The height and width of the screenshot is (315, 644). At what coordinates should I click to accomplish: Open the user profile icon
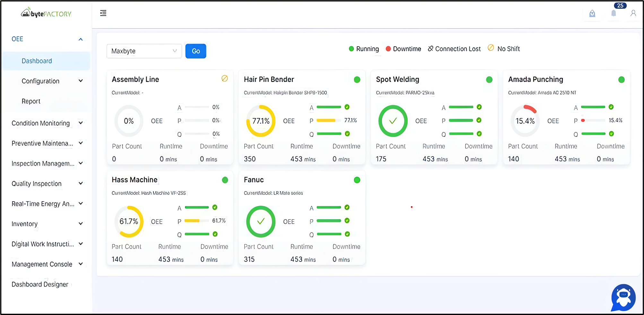(x=633, y=13)
